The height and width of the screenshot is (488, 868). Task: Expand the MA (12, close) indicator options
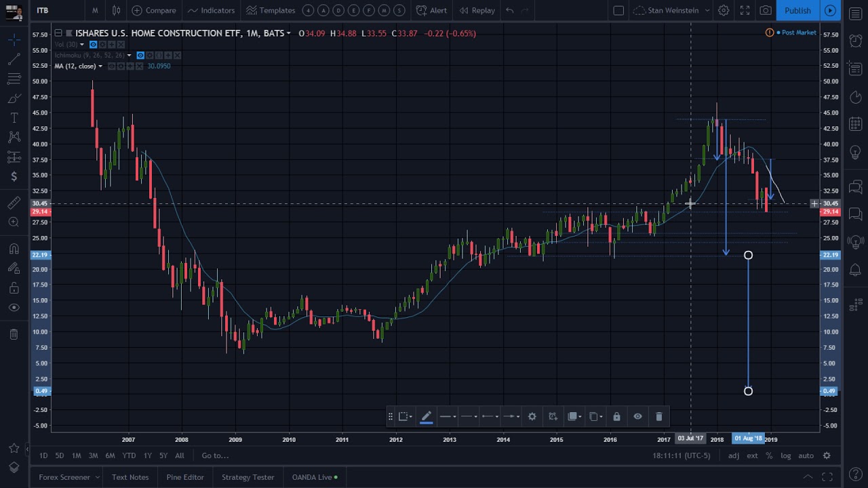point(100,66)
